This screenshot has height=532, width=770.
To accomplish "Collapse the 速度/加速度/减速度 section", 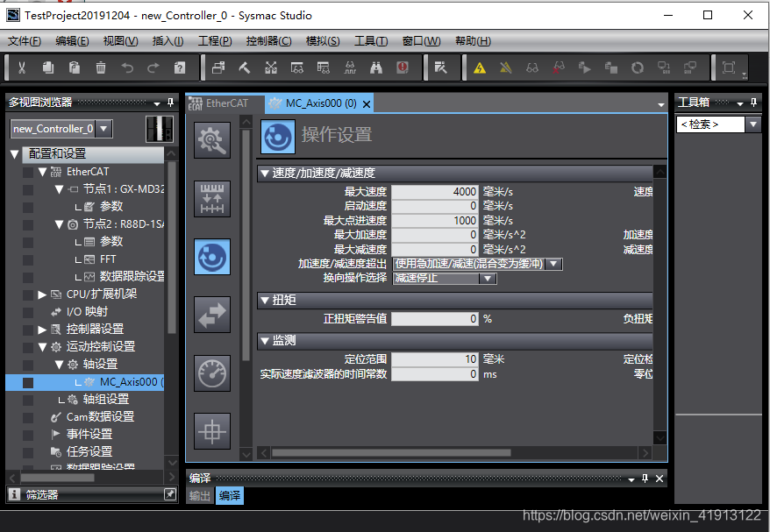I will click(x=265, y=173).
